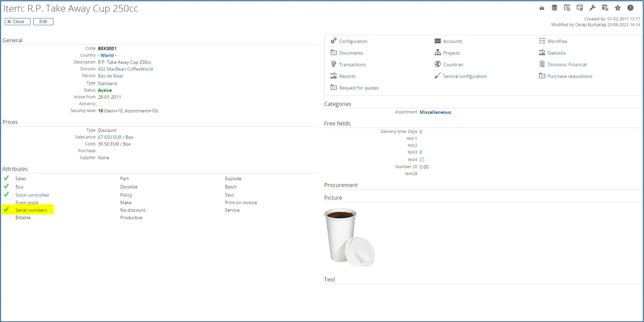
Task: Open the 602 MacBean CoffeeWorld division link
Action: [125, 69]
